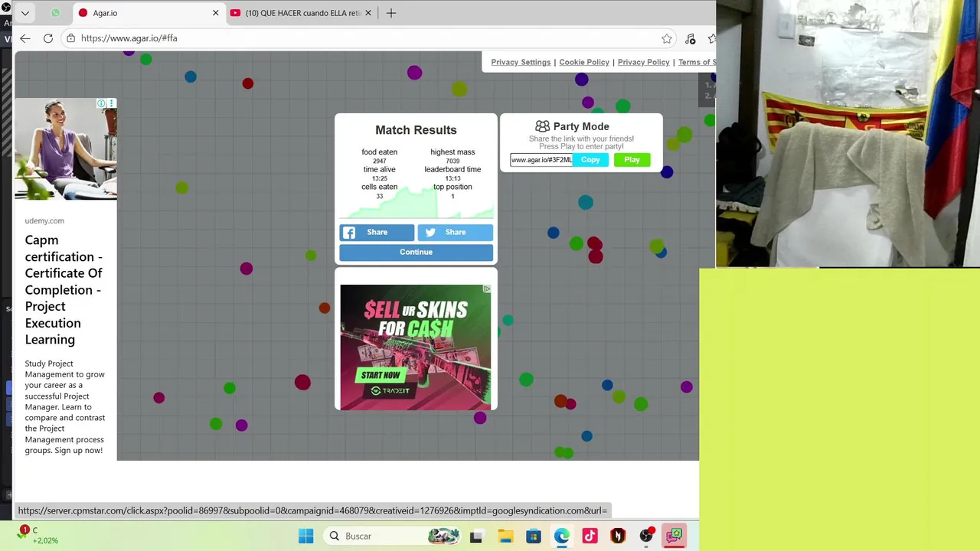Open a new browser tab
The width and height of the screenshot is (980, 551).
point(391,13)
